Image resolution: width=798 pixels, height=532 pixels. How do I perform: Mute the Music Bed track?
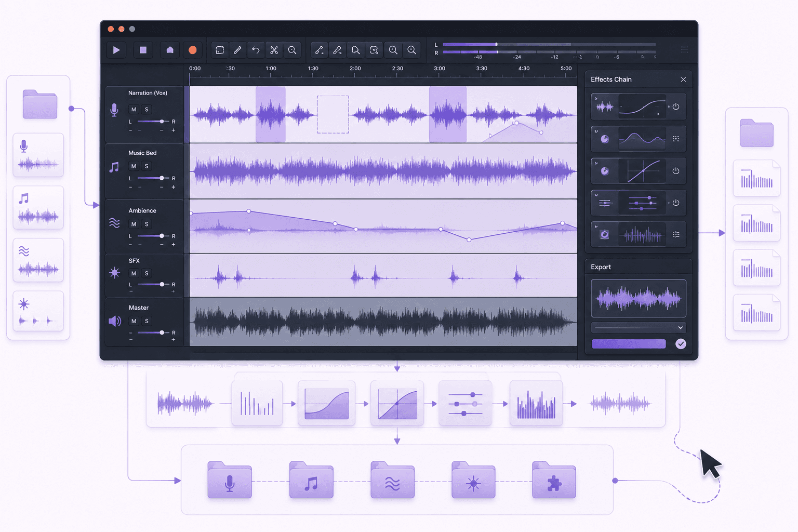[134, 166]
